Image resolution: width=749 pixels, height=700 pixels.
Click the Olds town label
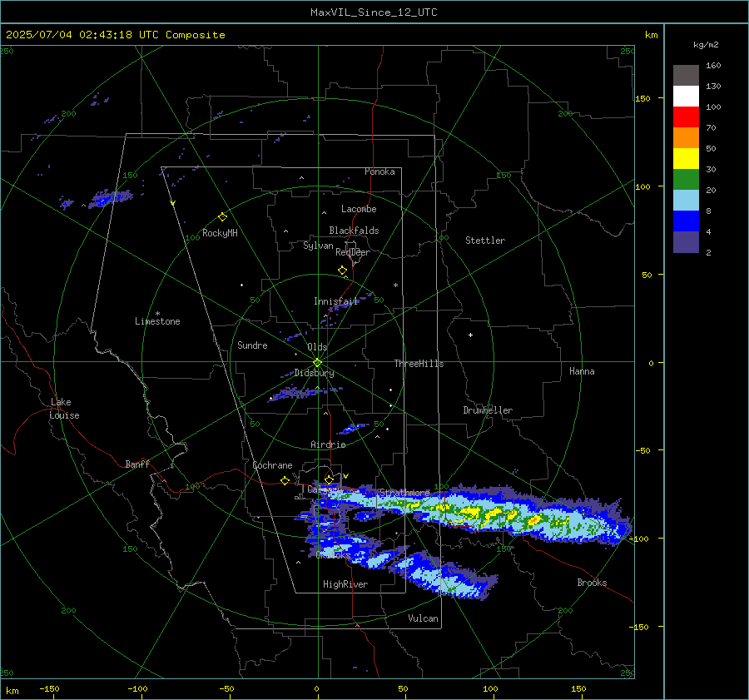317,347
